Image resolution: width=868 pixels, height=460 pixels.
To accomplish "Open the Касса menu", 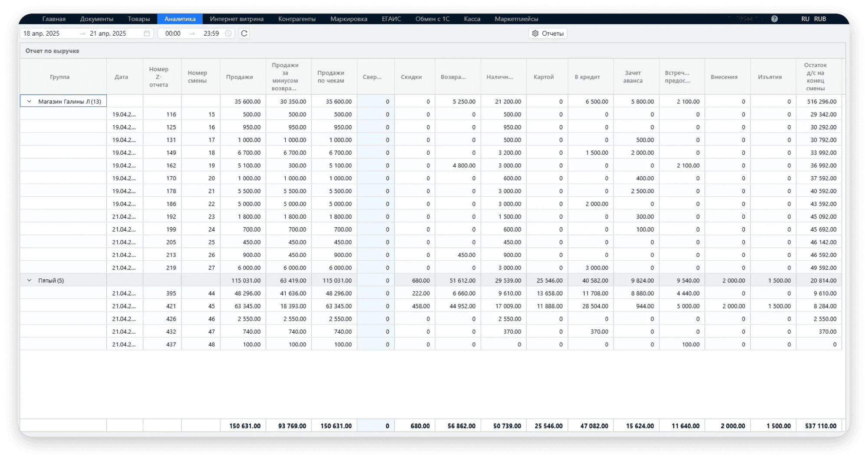I will (x=472, y=19).
